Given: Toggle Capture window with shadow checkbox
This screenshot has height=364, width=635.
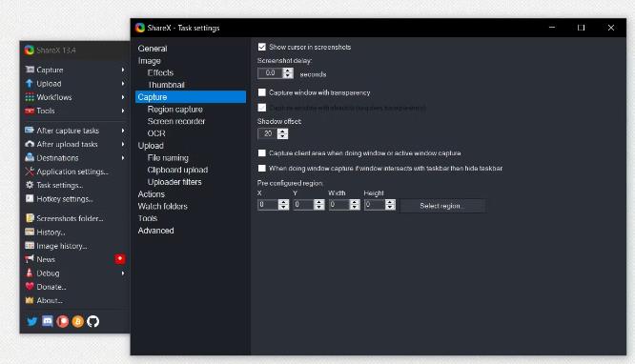Looking at the screenshot, I should click(x=262, y=108).
